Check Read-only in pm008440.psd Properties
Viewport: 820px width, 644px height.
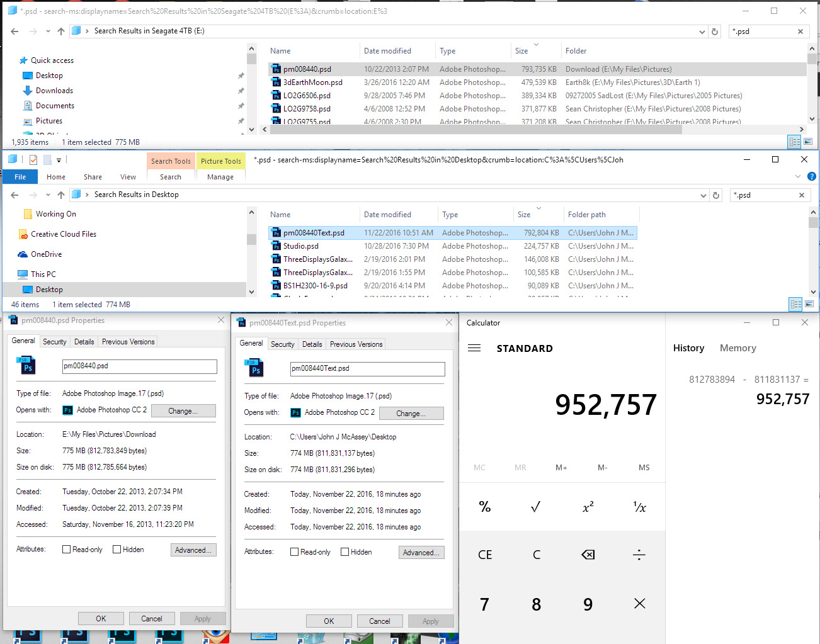coord(66,550)
